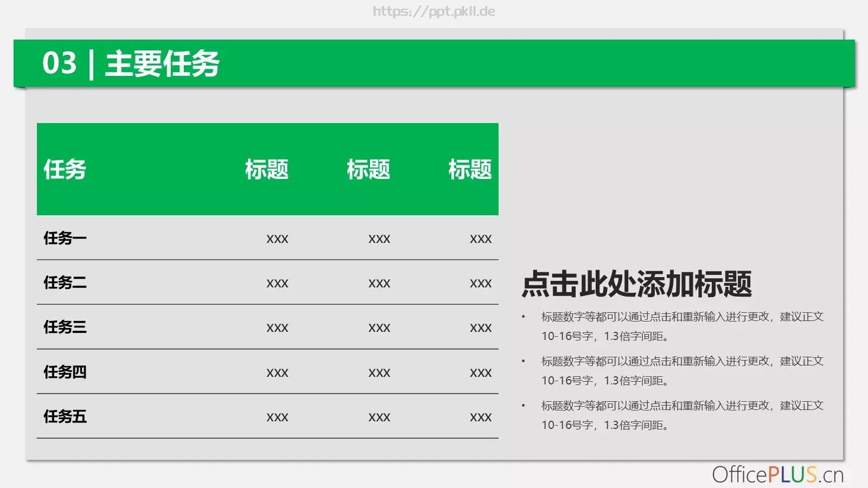This screenshot has height=488, width=868.
Task: Select the "任务一" row label
Action: tap(65, 238)
